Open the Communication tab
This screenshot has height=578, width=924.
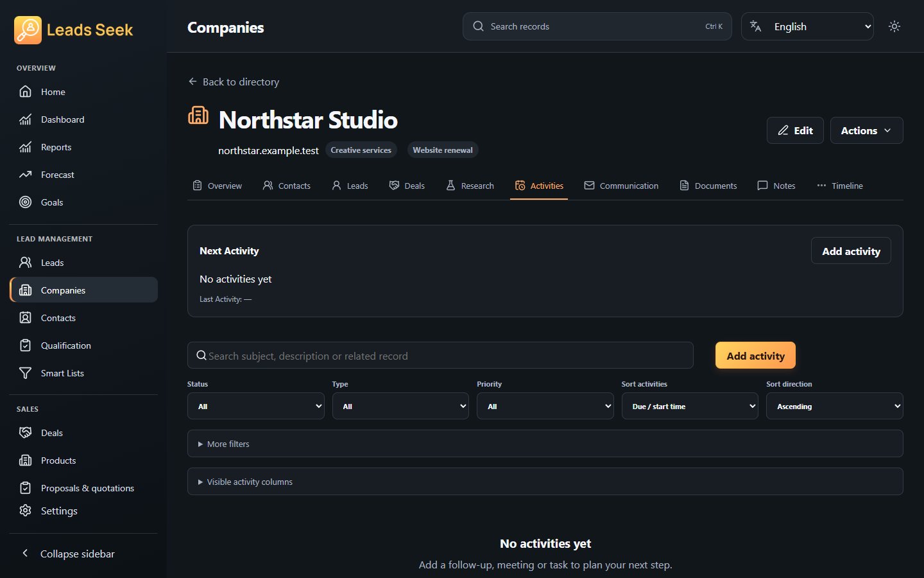621,186
